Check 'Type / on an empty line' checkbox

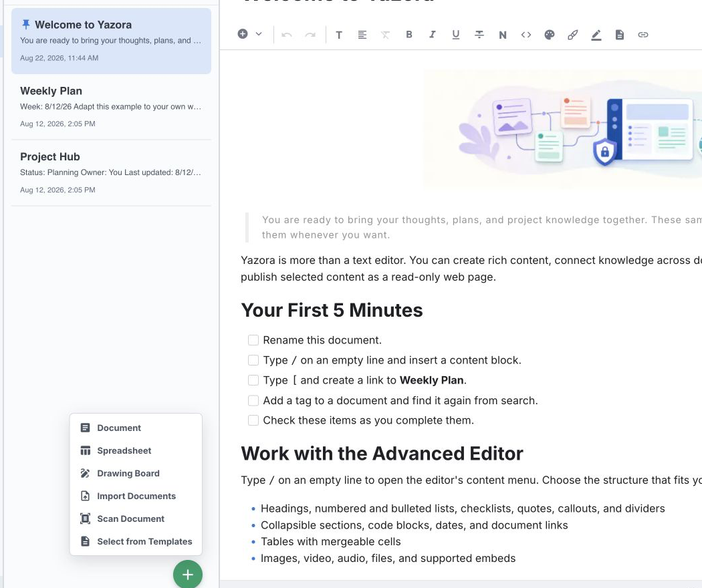pyautogui.click(x=253, y=360)
